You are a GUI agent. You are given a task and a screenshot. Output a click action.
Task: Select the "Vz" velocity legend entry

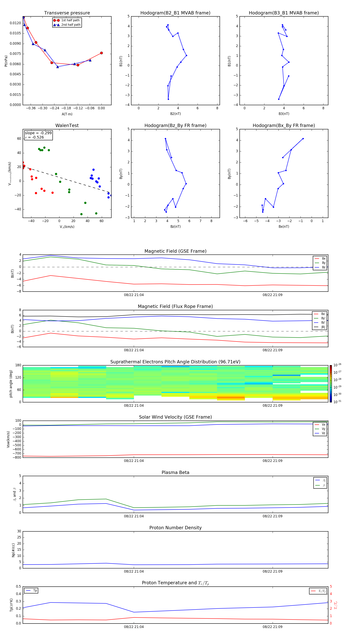point(320,433)
